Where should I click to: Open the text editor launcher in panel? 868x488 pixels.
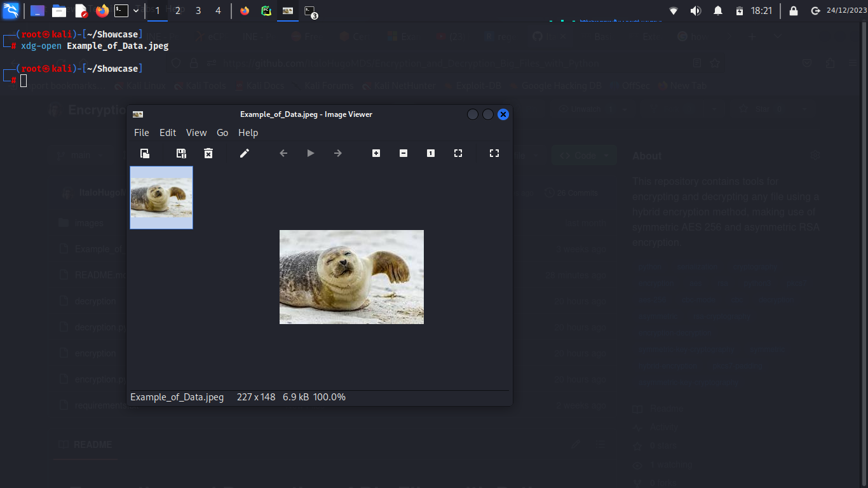(81, 11)
